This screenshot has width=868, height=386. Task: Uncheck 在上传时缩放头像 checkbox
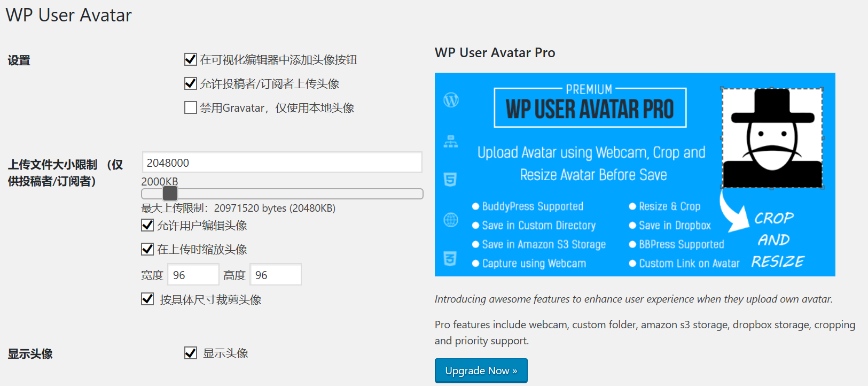(147, 249)
